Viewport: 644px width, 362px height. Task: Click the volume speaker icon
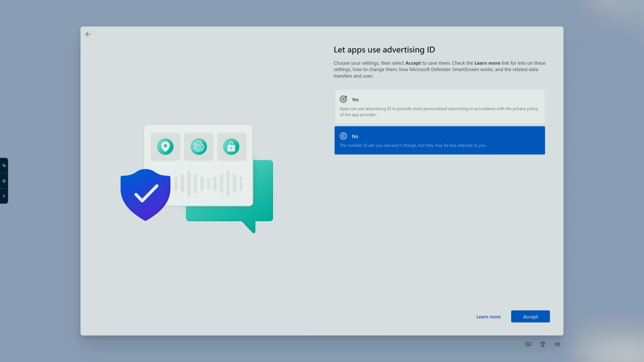point(557,344)
